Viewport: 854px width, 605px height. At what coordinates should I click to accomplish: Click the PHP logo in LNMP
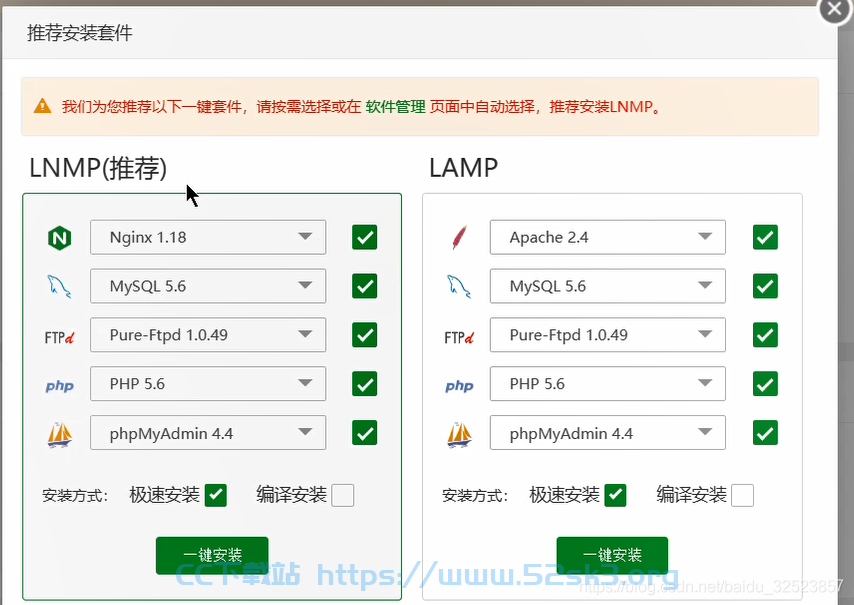pos(59,386)
